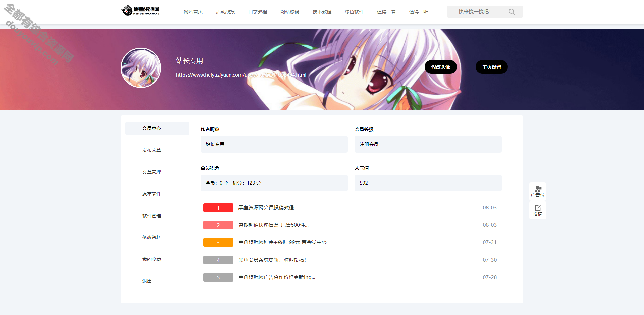Click the orange rank 3 badge
The width and height of the screenshot is (644, 315).
[x=218, y=242]
